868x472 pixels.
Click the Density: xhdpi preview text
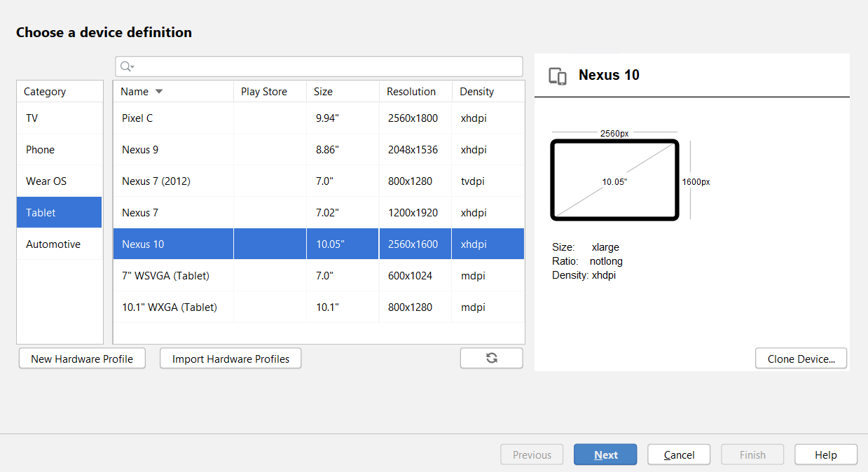click(584, 275)
